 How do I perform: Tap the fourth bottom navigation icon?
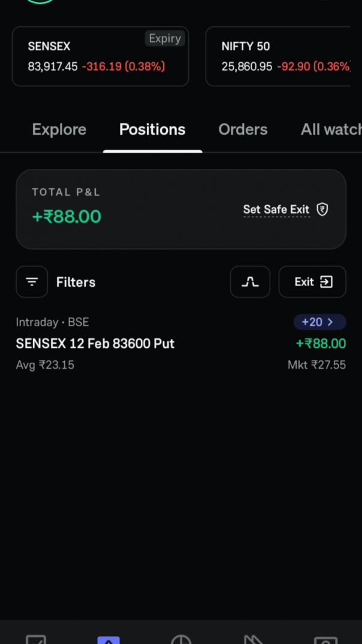tap(254, 639)
